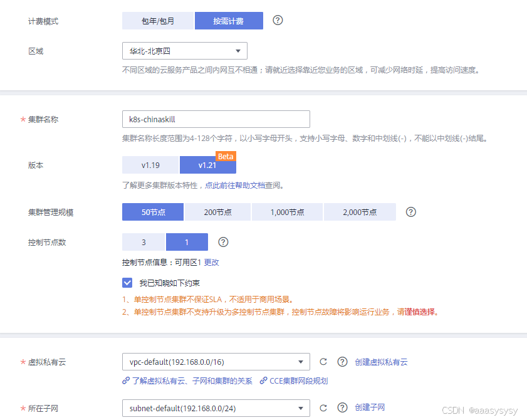527x420 pixels.
Task: Click the cluster name input field
Action: click(216, 119)
